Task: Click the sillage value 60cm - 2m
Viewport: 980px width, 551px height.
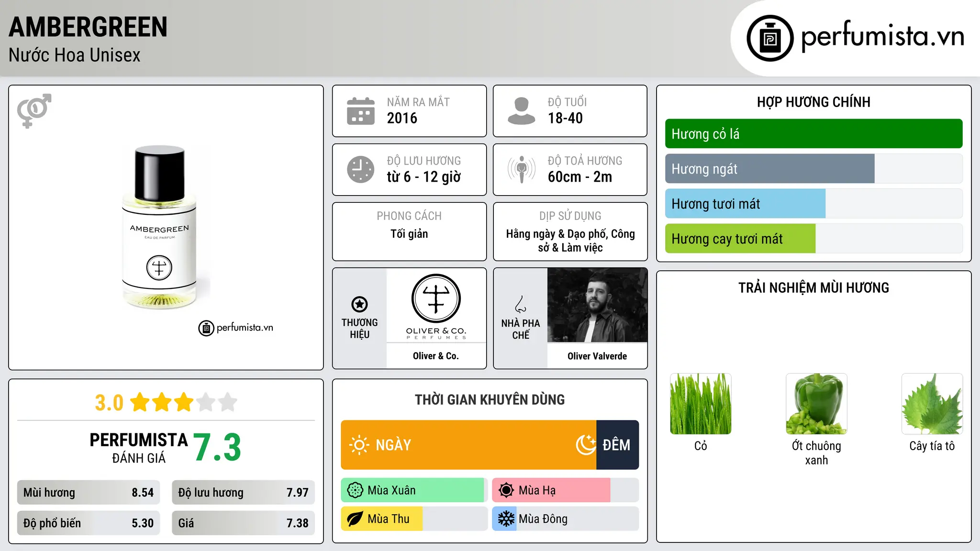Action: pos(580,177)
